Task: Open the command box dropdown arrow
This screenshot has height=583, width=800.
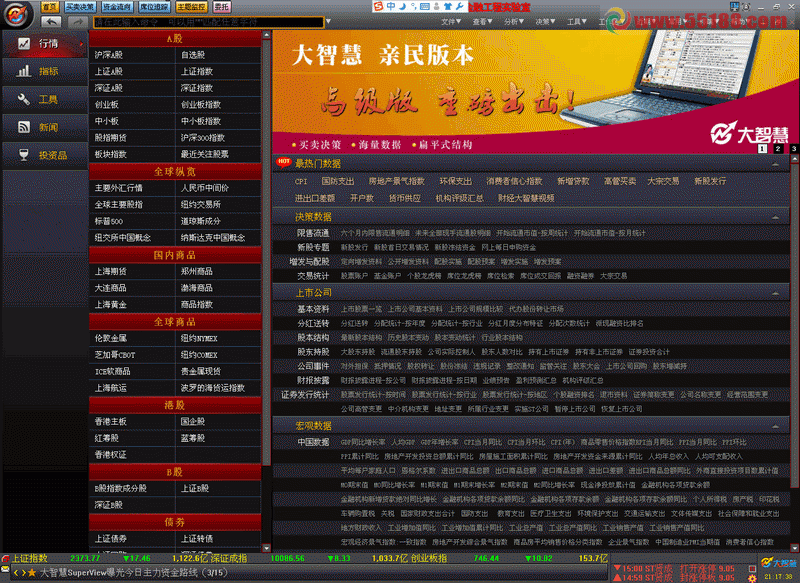Action: pyautogui.click(x=329, y=21)
